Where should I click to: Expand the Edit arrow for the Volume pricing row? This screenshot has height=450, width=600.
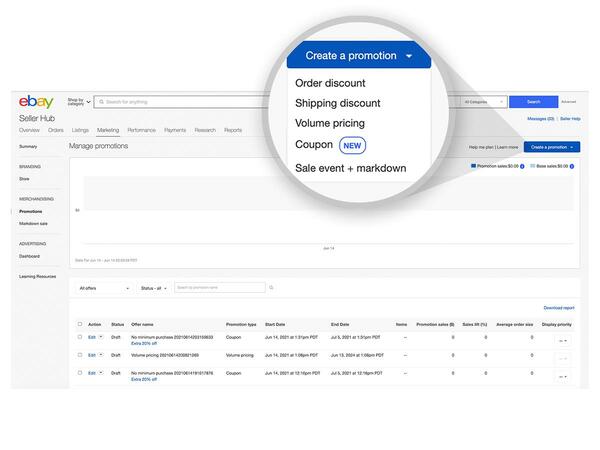101,355
